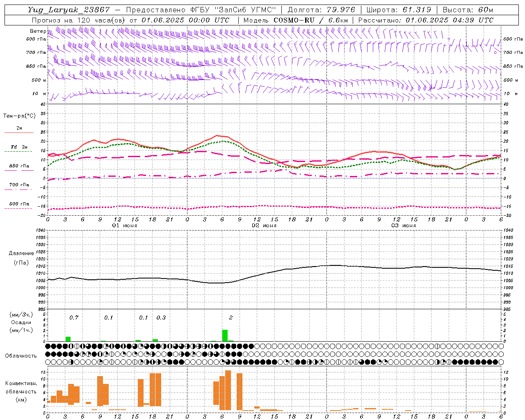Click the Осадки precipitation label
Screen dimensions: 525x420
point(21,322)
